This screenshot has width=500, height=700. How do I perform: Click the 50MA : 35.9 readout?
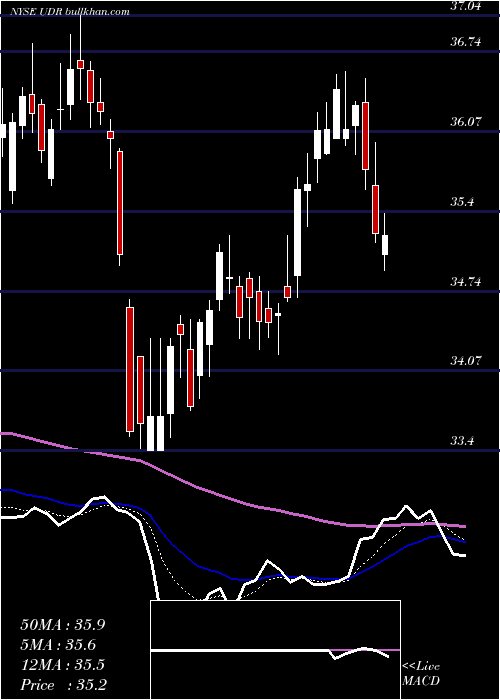click(62, 625)
